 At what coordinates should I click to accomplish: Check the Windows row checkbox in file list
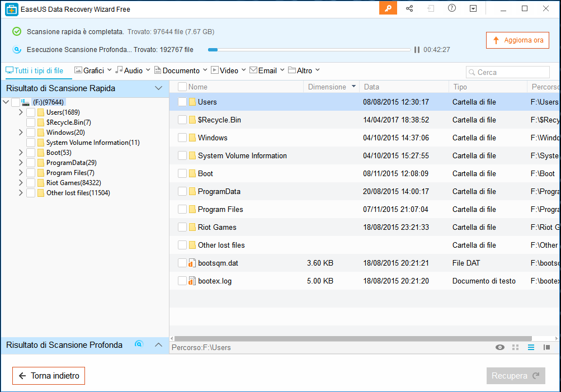tap(182, 138)
